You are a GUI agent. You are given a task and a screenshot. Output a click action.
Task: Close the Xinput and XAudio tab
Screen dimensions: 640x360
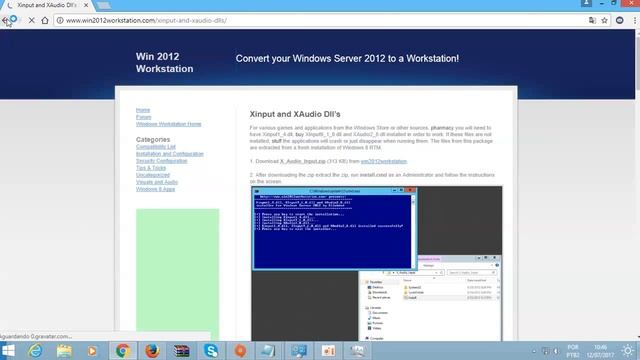[86, 5]
